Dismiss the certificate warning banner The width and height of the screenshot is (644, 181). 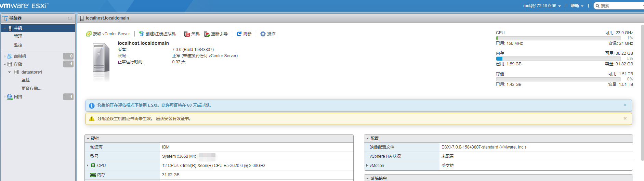(625, 119)
